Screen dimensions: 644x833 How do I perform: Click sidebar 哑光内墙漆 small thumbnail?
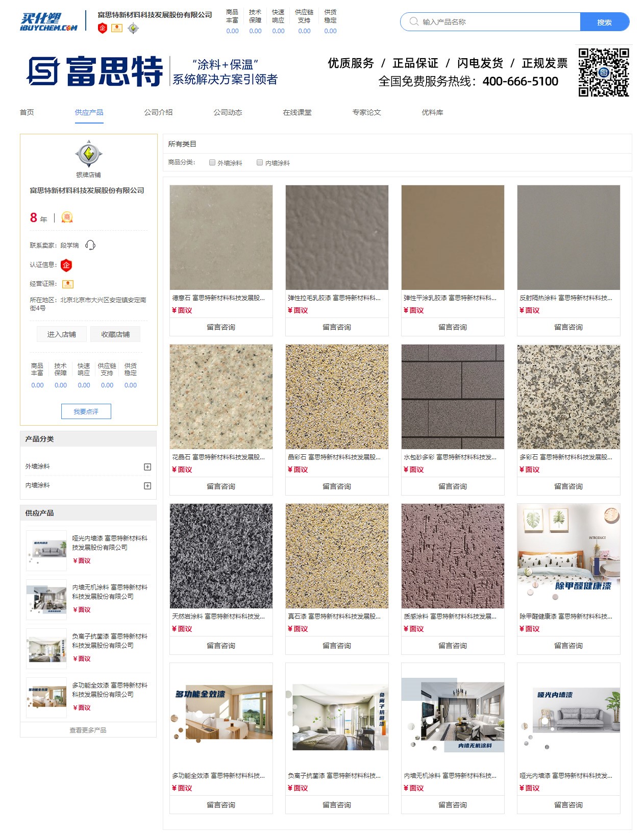pos(46,550)
